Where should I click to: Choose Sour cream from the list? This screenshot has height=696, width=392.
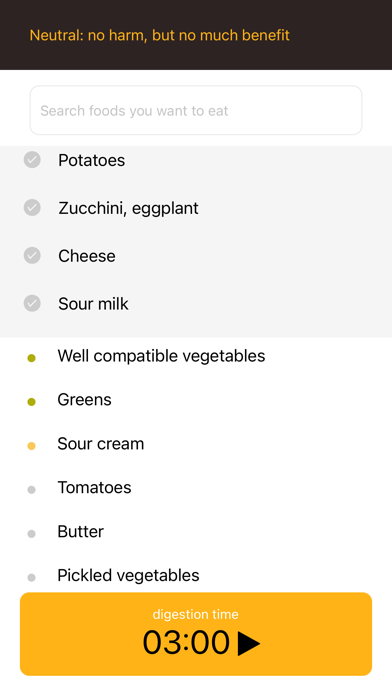(196, 443)
